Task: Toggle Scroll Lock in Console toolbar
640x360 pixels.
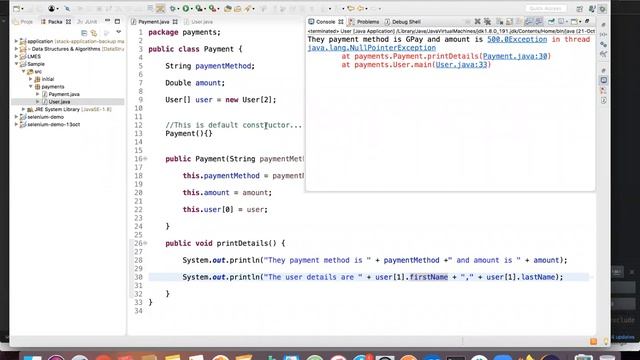Action: click(509, 21)
